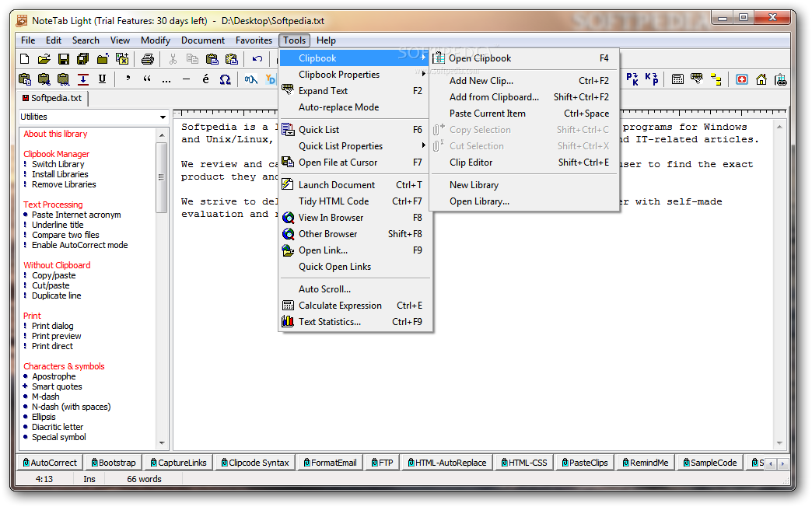The width and height of the screenshot is (812, 507).
Task: Choose Add New Clip... from submenu
Action: (x=524, y=81)
